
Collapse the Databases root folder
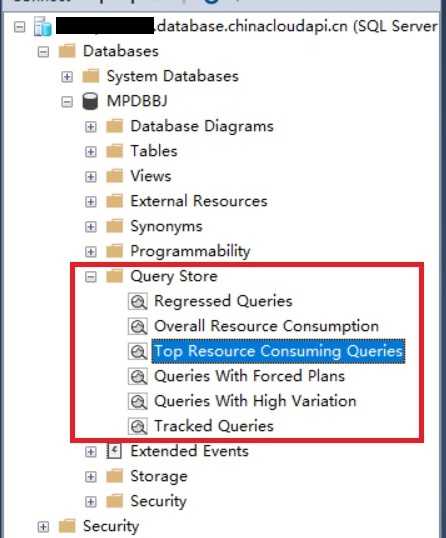click(x=43, y=52)
